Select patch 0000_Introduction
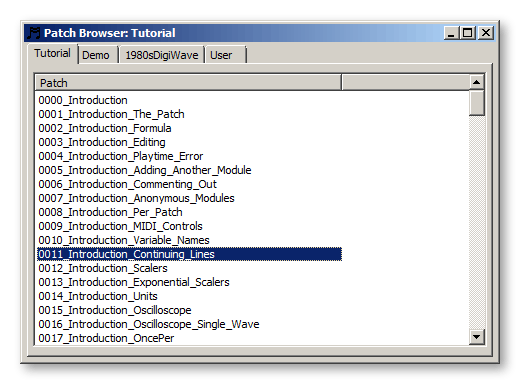This screenshot has width=520, height=384. coord(83,100)
